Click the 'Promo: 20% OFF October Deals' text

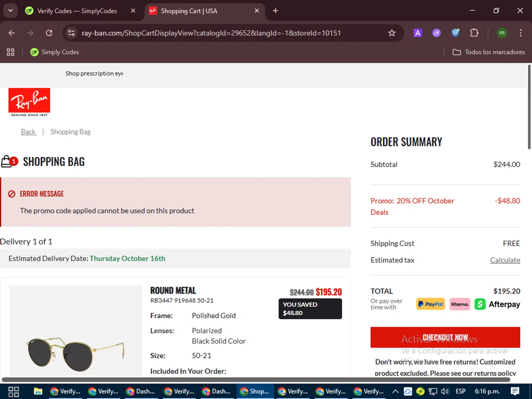pos(412,206)
